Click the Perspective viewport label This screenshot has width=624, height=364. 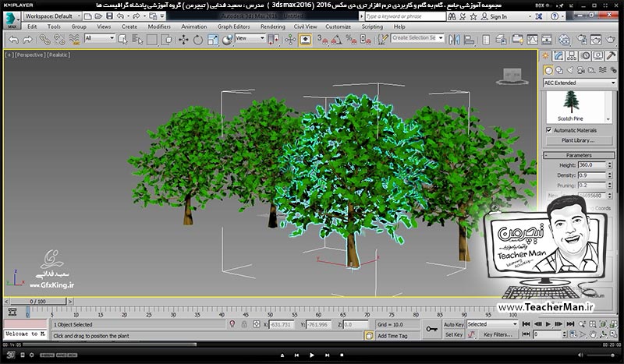coord(30,55)
